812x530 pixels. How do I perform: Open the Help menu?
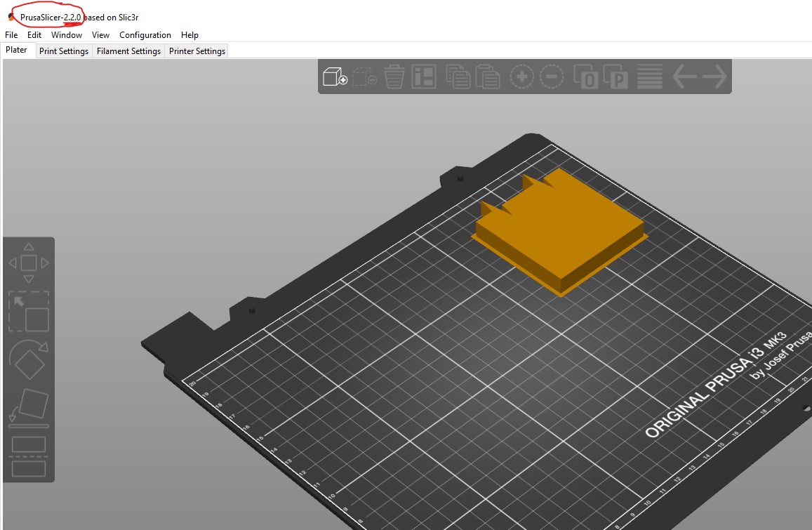[x=189, y=34]
